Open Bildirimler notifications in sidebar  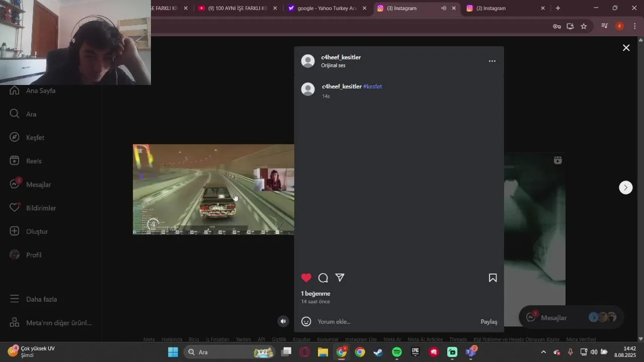pyautogui.click(x=33, y=208)
